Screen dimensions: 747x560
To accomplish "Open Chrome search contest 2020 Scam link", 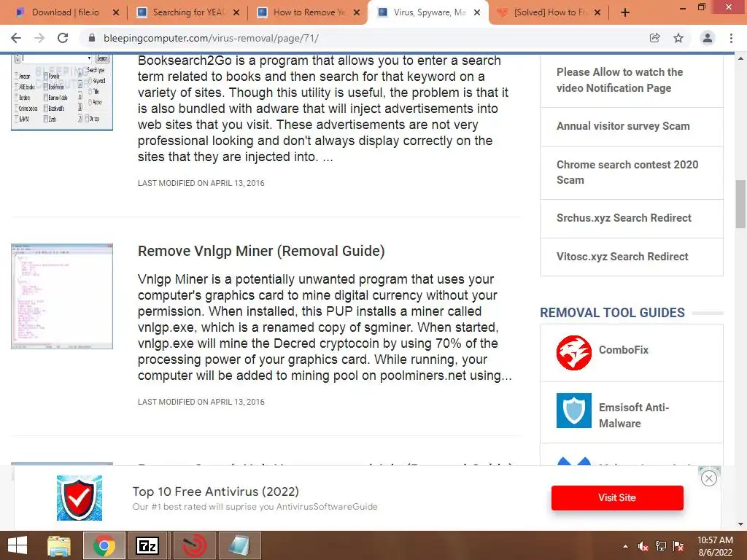I will [627, 172].
